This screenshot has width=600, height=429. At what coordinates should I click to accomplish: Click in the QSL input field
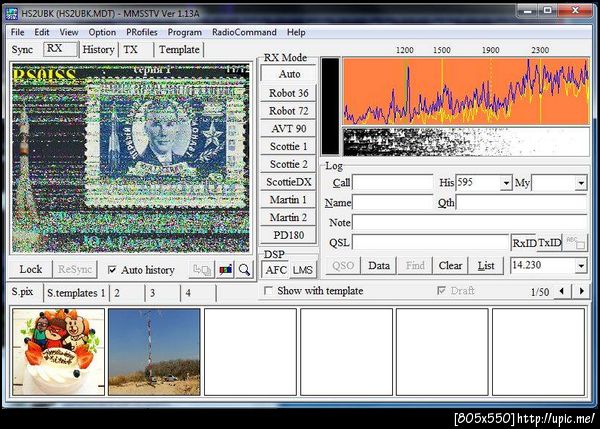(x=430, y=242)
